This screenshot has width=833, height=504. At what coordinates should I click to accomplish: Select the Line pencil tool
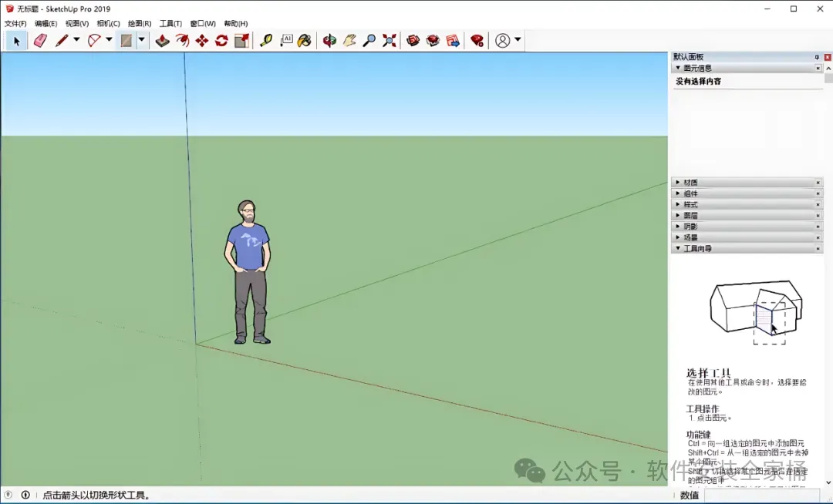coord(62,41)
